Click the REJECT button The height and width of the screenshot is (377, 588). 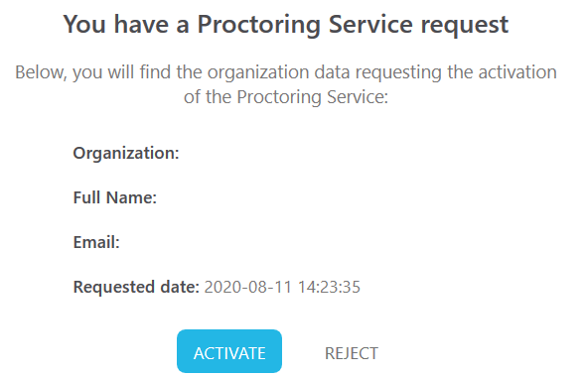tap(352, 353)
